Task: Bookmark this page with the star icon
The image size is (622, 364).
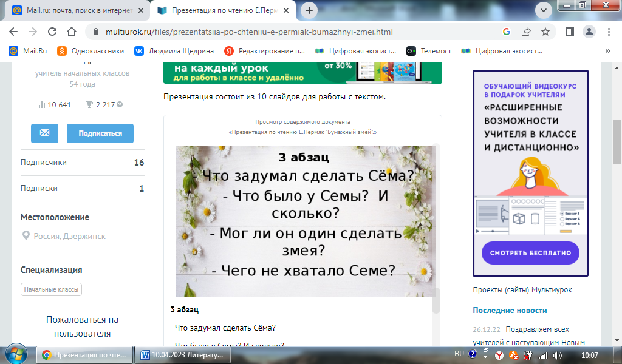Action: (545, 32)
